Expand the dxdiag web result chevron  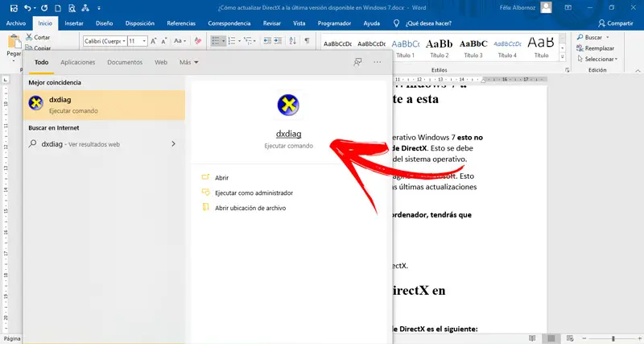(173, 144)
